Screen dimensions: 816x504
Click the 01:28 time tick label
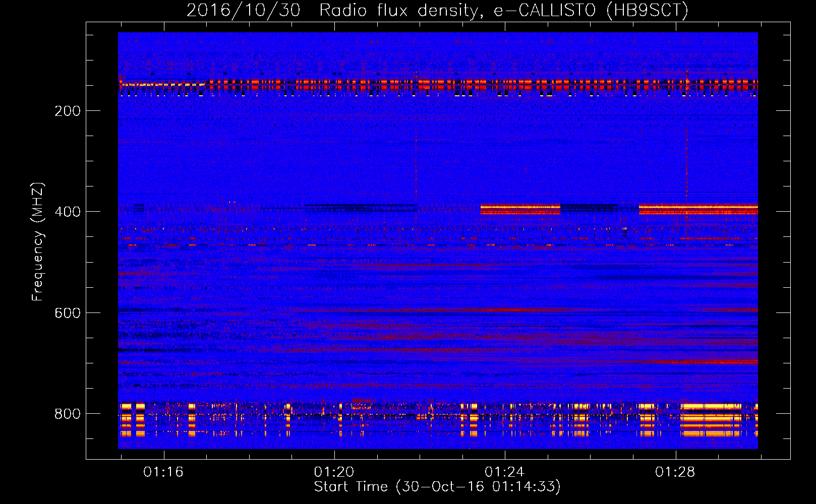pos(675,472)
